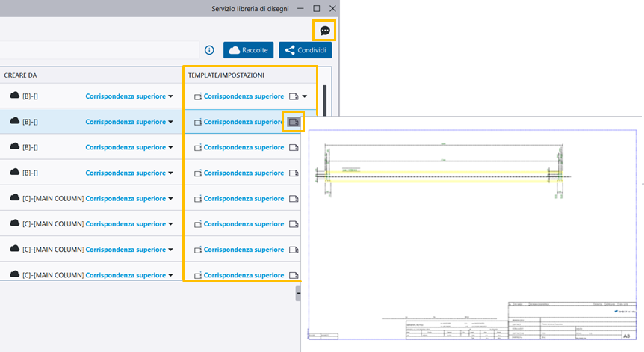644x352 pixels.
Task: Expand the first row template settings dropdown arrow
Action: pos(305,96)
